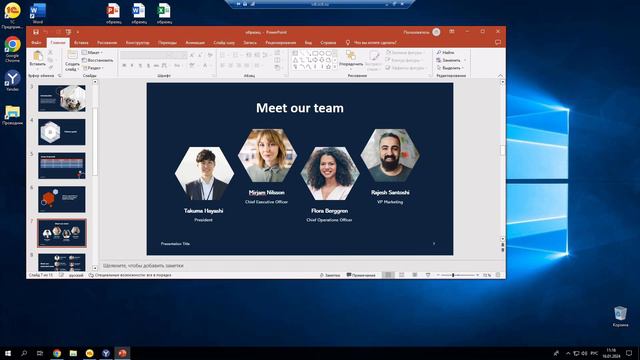Select slide 5 thumbnail with table
Image resolution: width=640 pixels, height=360 pixels.
click(x=62, y=166)
